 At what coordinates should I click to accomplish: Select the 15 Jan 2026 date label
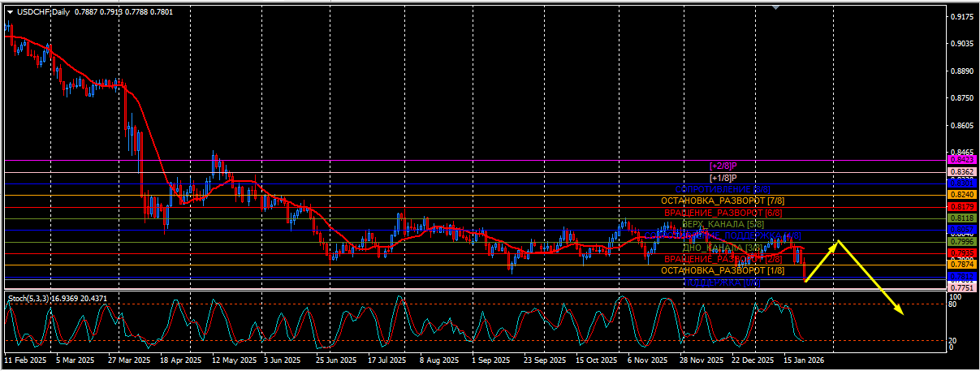point(805,359)
